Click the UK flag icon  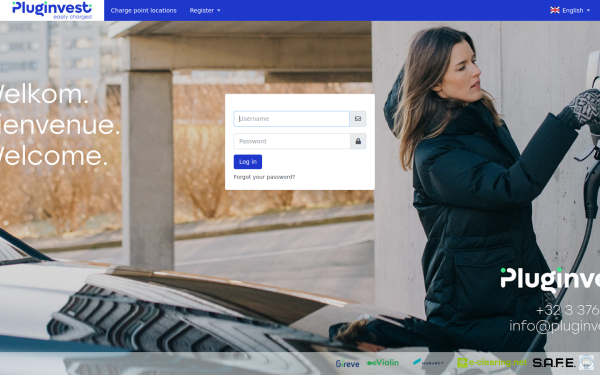[555, 10]
